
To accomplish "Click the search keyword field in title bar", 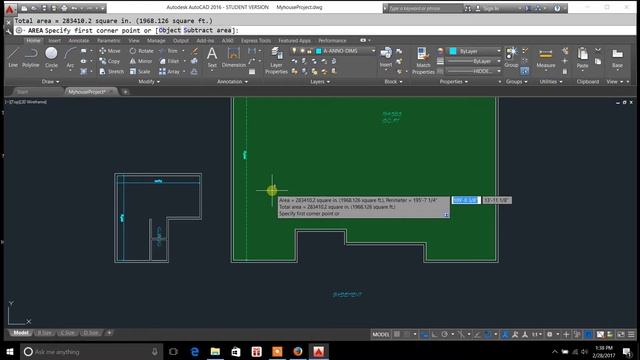I will [x=424, y=8].
